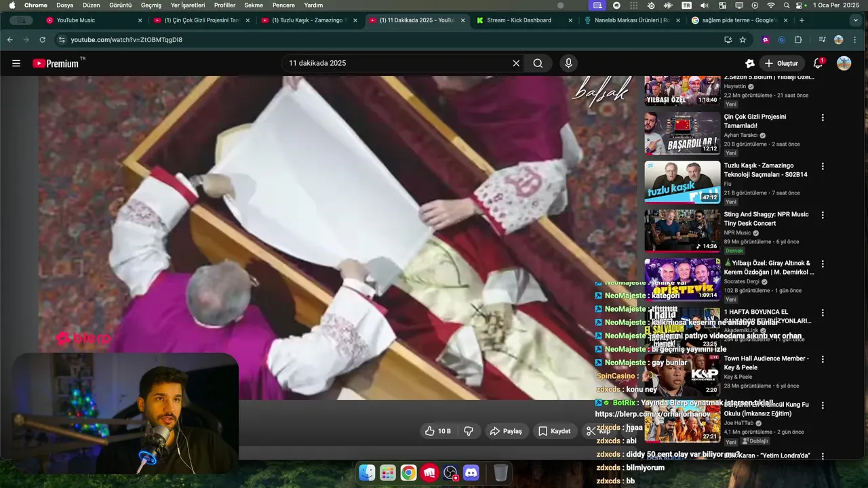Clear the search box with the X icon
This screenshot has height=488, width=868.
[x=516, y=63]
